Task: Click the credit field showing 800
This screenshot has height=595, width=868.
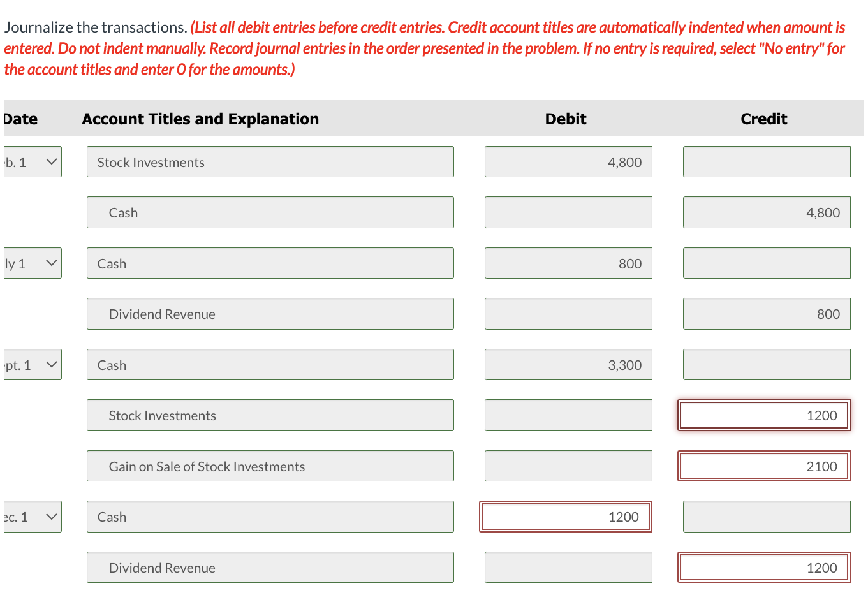Action: (x=767, y=314)
